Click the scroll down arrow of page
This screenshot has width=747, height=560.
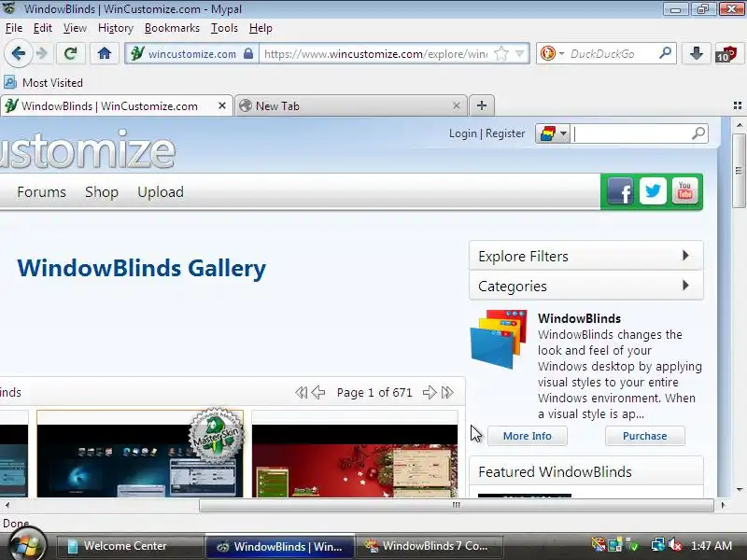[740, 489]
